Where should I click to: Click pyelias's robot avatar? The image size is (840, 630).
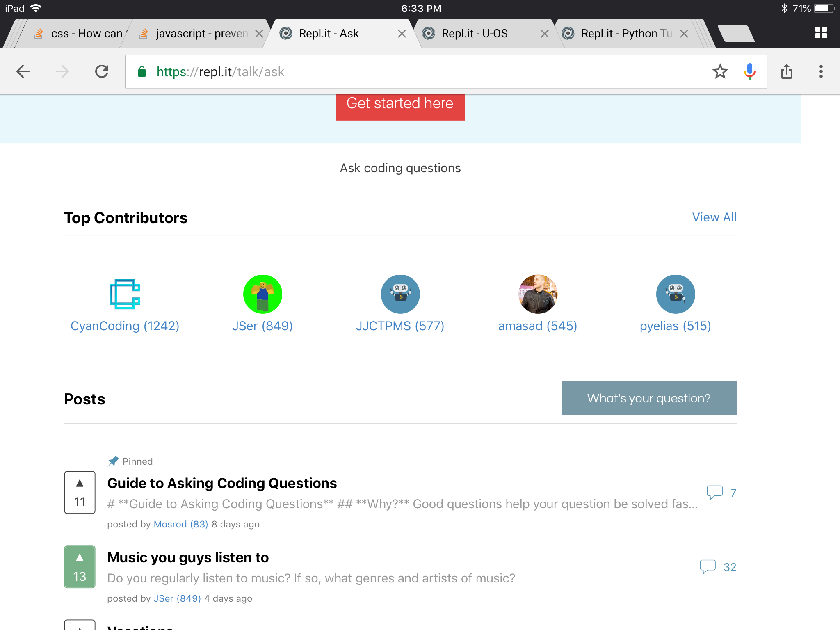[676, 294]
